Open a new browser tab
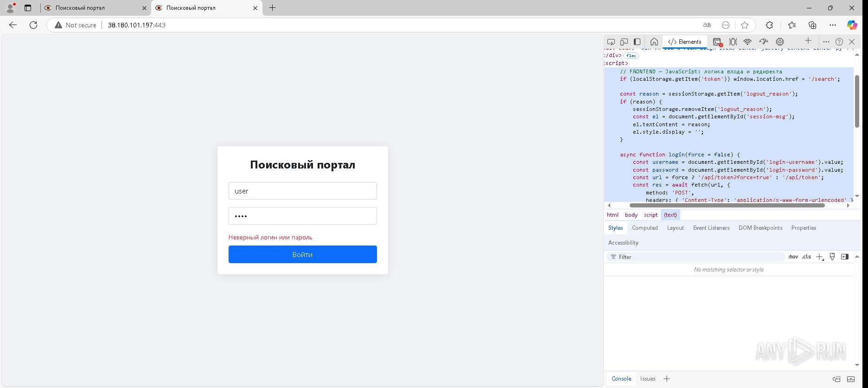 click(273, 8)
